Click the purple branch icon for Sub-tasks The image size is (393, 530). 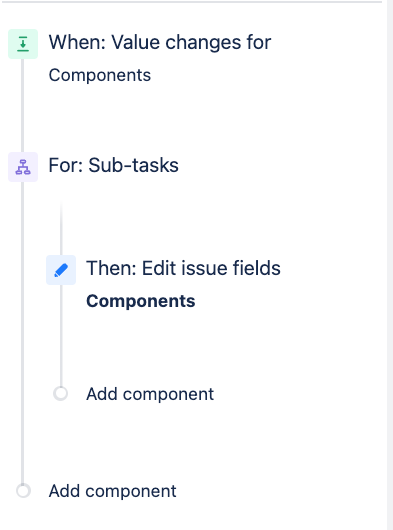[x=23, y=167]
